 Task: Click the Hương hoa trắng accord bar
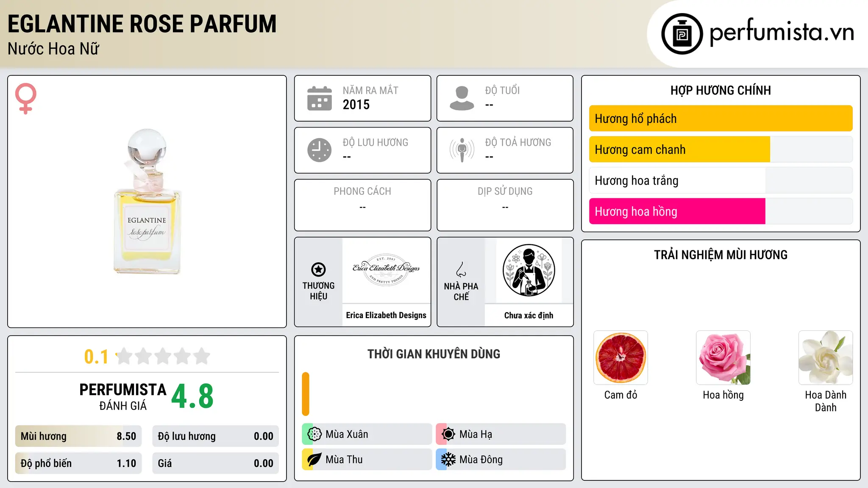click(721, 180)
